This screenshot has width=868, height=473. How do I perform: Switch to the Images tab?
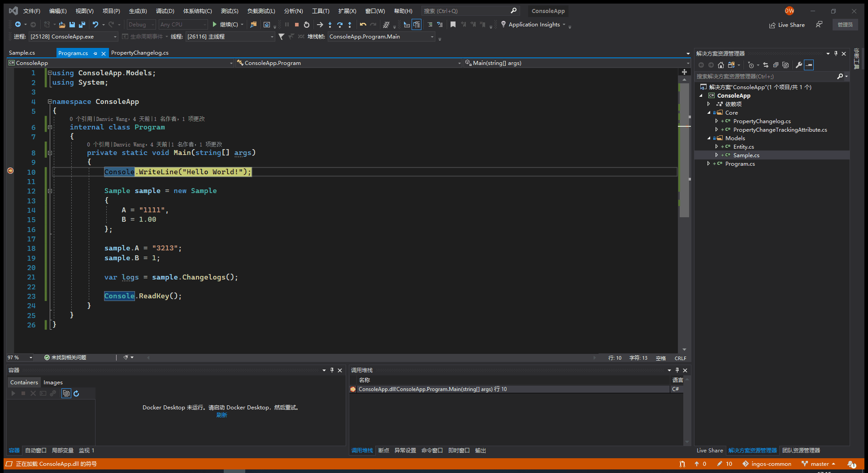pos(53,382)
